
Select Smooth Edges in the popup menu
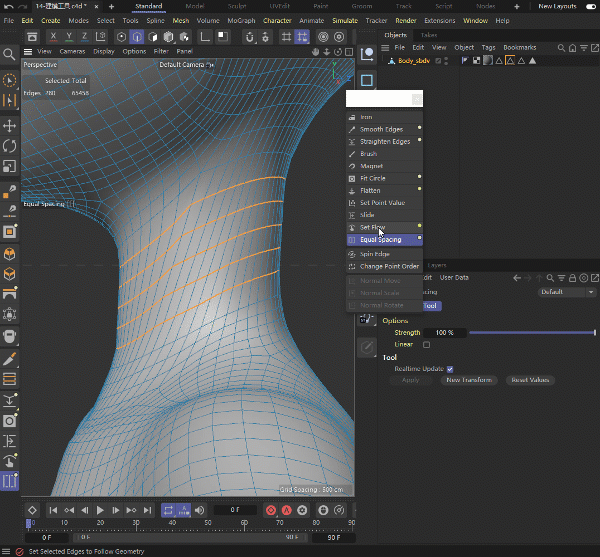381,129
